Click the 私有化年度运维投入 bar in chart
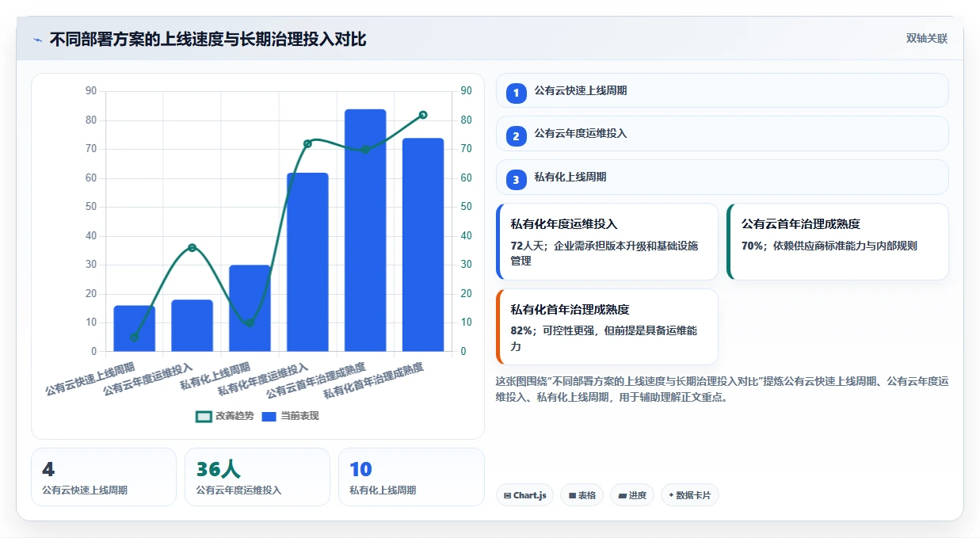Screen dimensions: 980x538 tap(307, 262)
